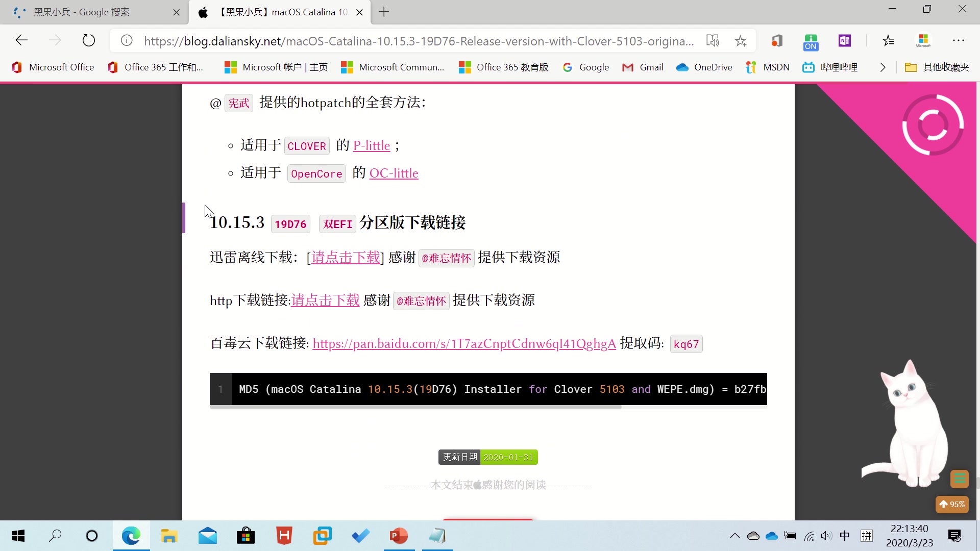
Task: Add page to favorites with star icon
Action: click(741, 41)
